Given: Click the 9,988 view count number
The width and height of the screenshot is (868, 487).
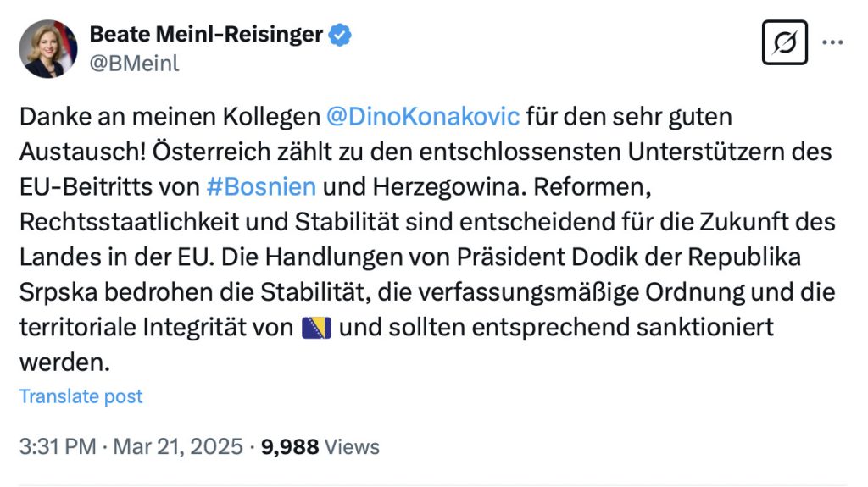Looking at the screenshot, I should (x=290, y=445).
